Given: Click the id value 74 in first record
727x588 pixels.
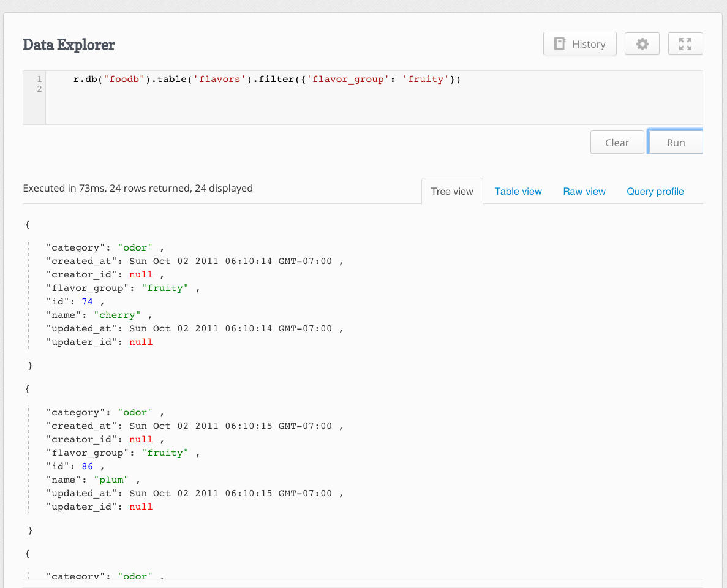Looking at the screenshot, I should point(87,301).
